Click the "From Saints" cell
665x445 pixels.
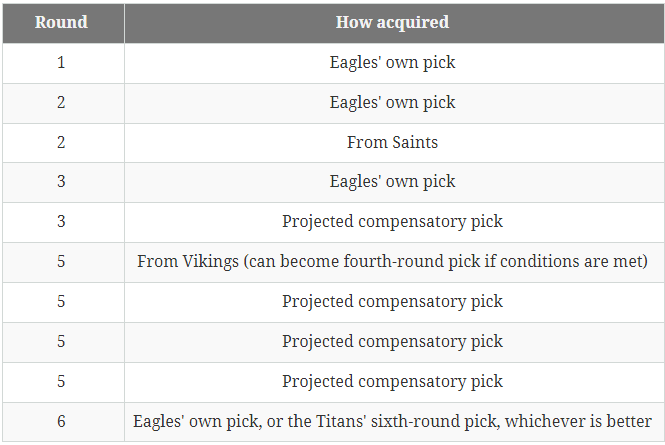[392, 142]
